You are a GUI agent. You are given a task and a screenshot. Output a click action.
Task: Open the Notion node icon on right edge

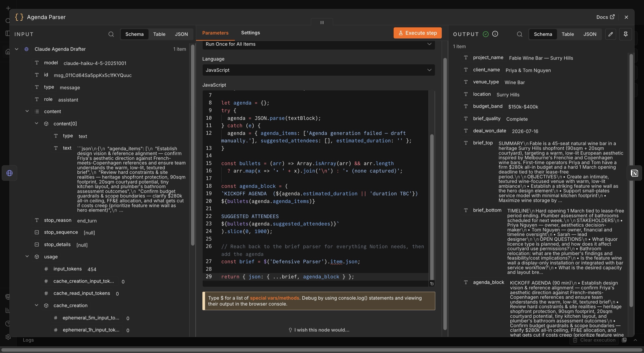point(634,173)
